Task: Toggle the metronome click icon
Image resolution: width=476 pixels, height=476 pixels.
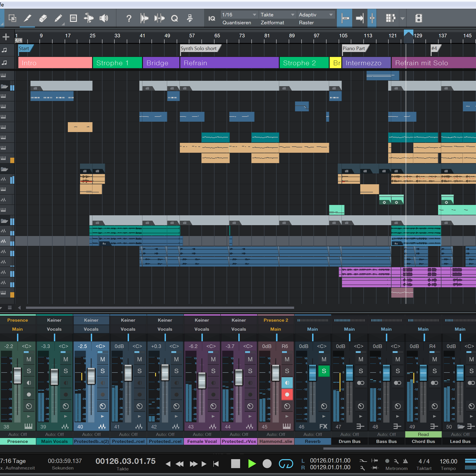Action: 405,461
